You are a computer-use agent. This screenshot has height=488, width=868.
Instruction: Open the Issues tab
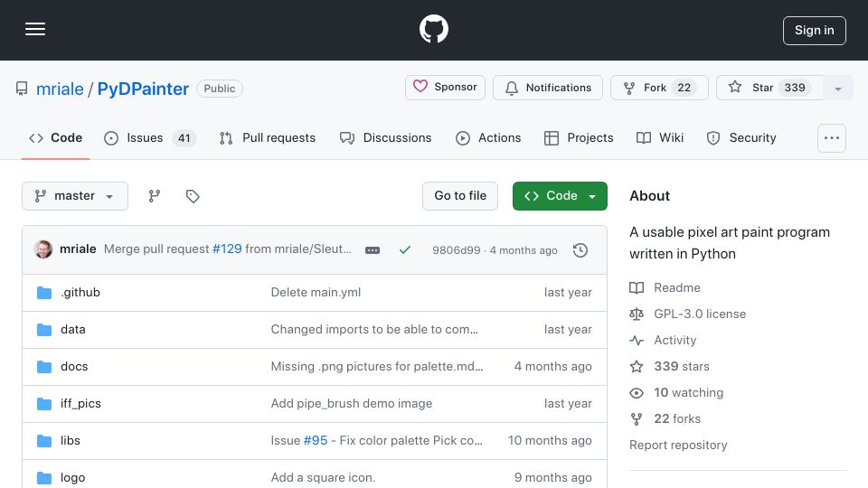click(149, 137)
